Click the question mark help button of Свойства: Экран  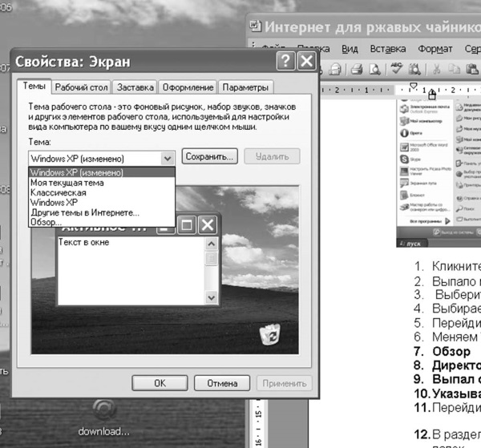285,61
